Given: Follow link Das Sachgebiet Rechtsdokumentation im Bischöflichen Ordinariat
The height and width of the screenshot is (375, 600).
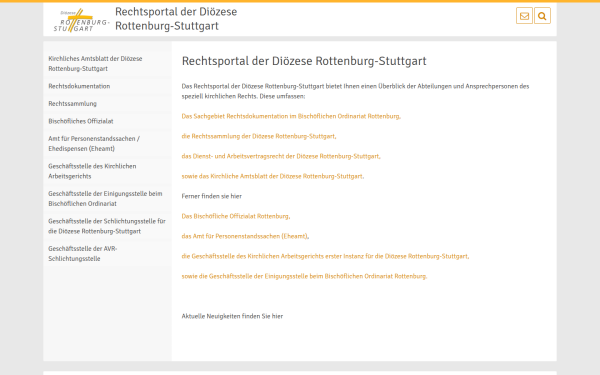Looking at the screenshot, I should [x=291, y=116].
